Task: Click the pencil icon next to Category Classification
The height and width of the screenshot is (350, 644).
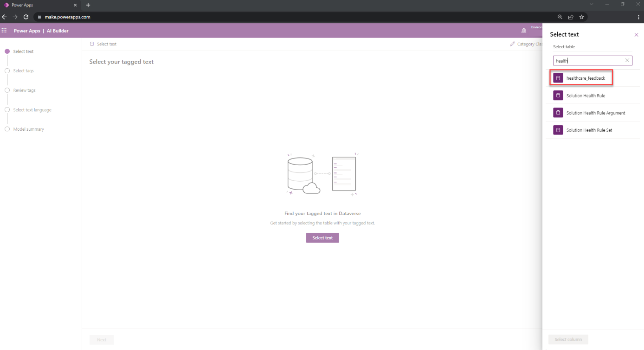Action: click(x=512, y=44)
